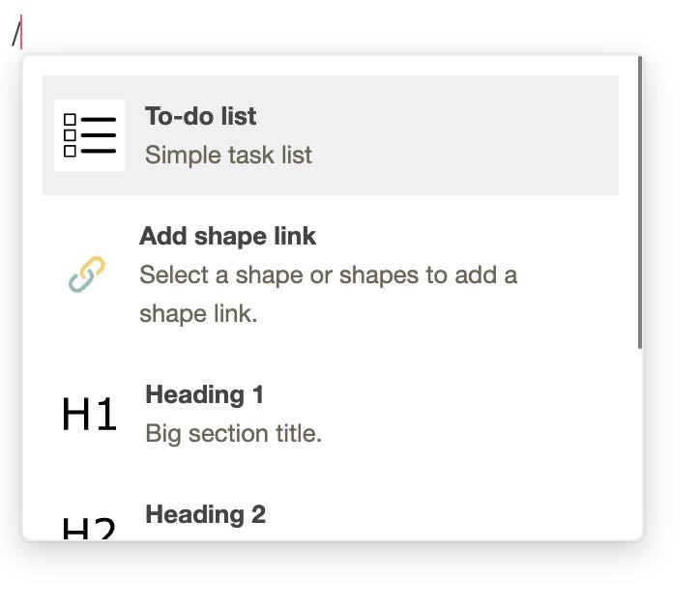
Task: Select the To-do list menu entry
Action: pyautogui.click(x=331, y=135)
